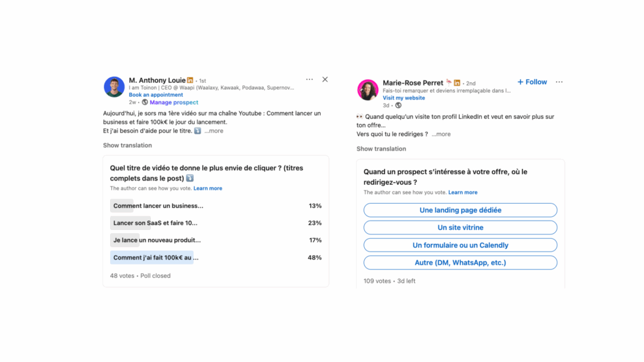
Task: Expand Marie-Rose's post text with '...more'
Action: click(x=441, y=134)
